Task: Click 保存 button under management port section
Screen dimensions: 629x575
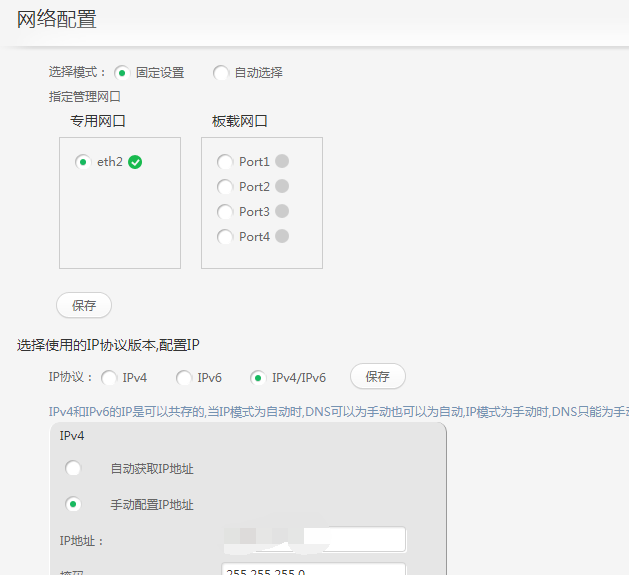Action: [x=84, y=305]
